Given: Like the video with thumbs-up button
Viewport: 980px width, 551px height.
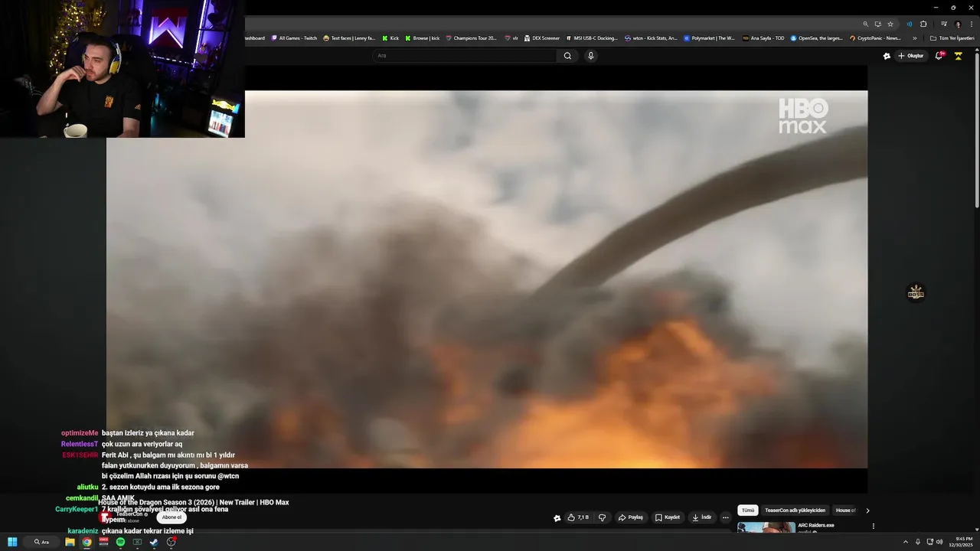Looking at the screenshot, I should pyautogui.click(x=578, y=517).
